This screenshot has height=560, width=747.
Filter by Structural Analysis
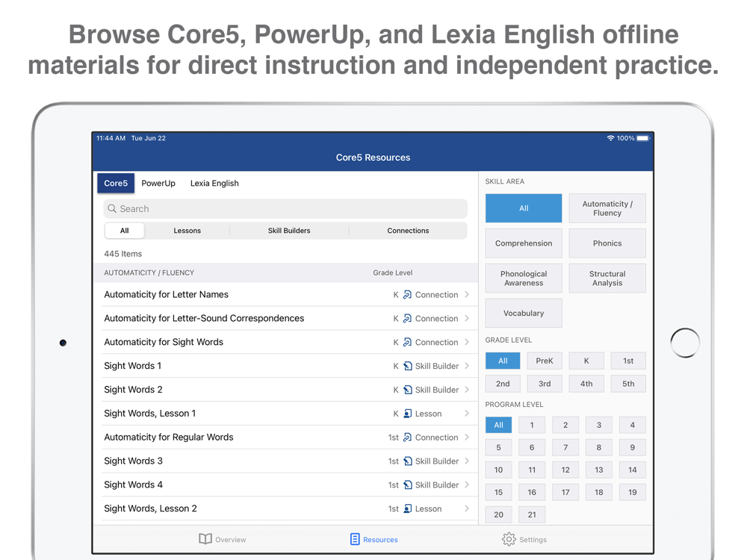coord(607,278)
